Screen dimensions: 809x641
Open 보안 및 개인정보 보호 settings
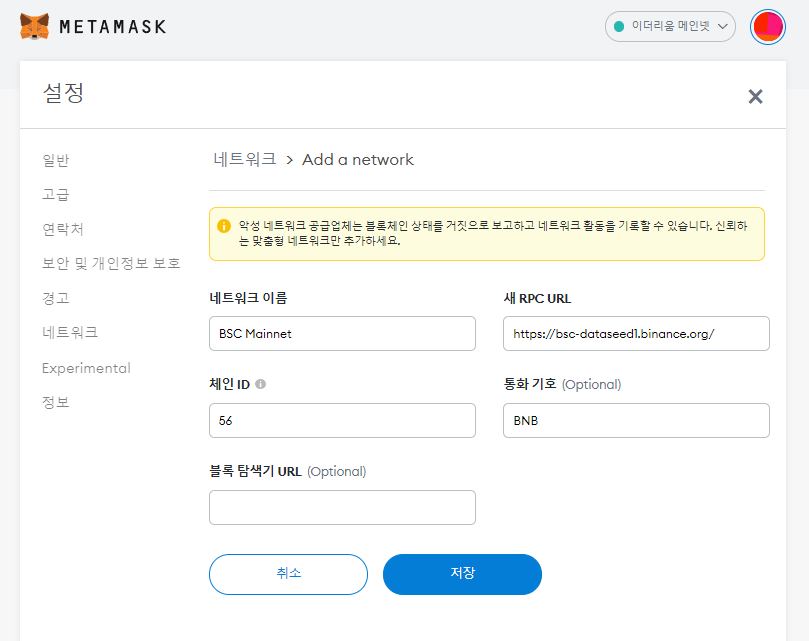point(111,263)
